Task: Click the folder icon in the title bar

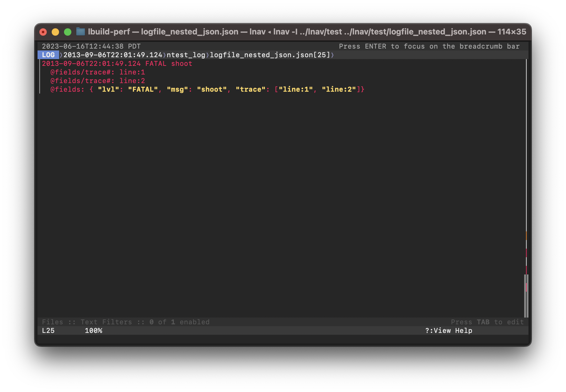Action: [x=81, y=32]
